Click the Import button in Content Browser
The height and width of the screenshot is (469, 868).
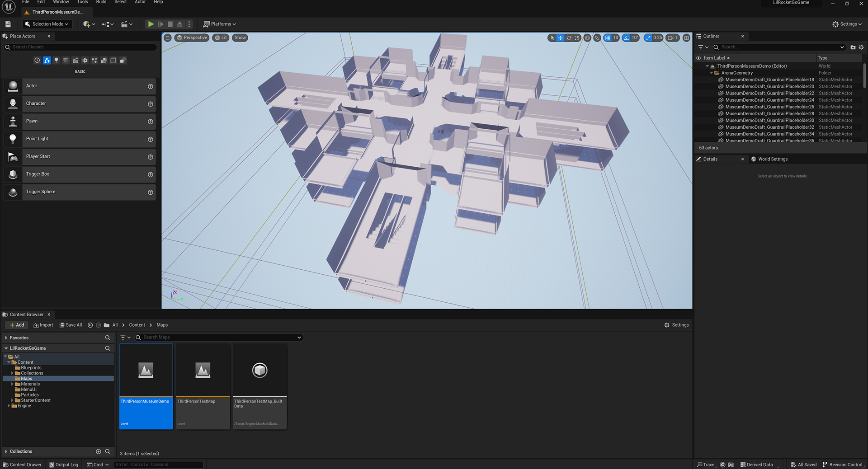tap(43, 325)
